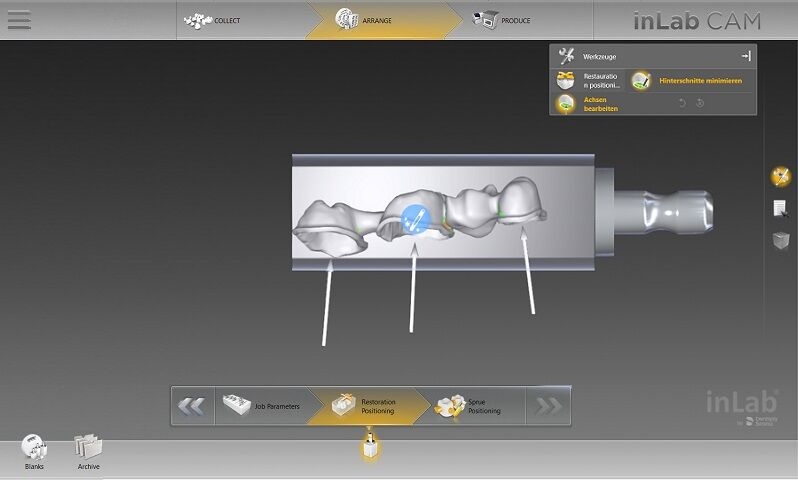Click the active block job icon at the bottom

point(370,446)
